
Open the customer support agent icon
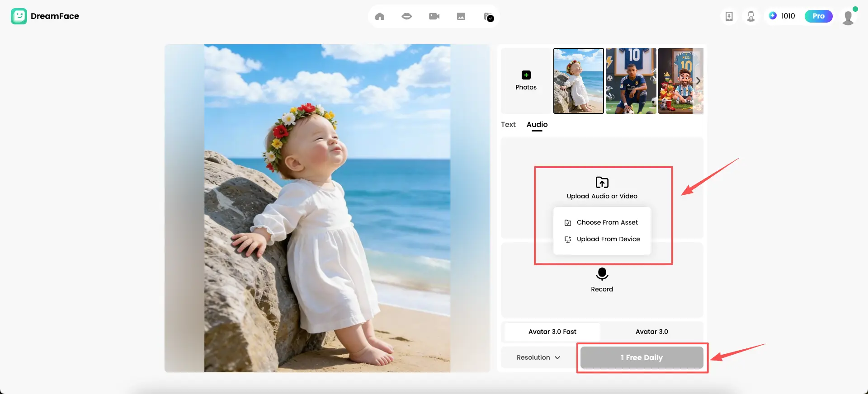pyautogui.click(x=751, y=16)
